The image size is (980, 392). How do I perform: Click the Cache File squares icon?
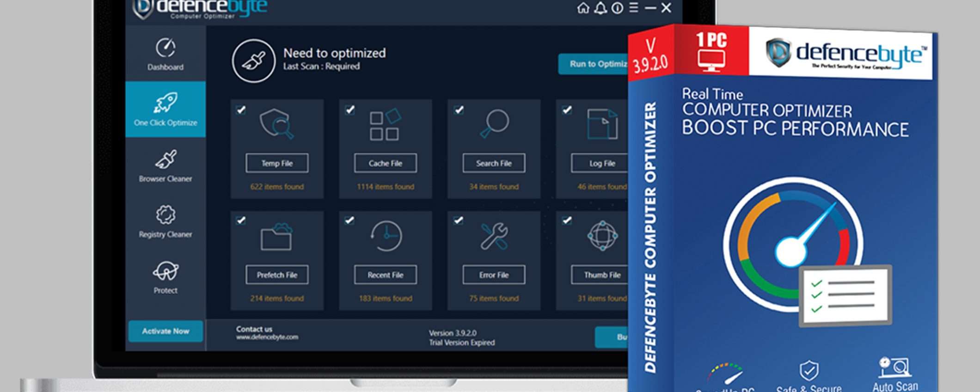tap(385, 124)
